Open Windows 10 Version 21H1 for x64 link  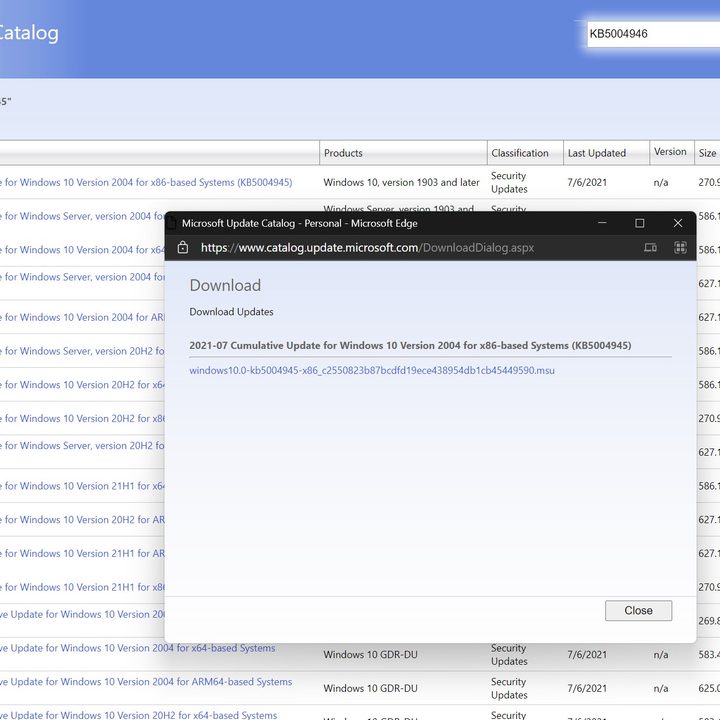click(83, 486)
